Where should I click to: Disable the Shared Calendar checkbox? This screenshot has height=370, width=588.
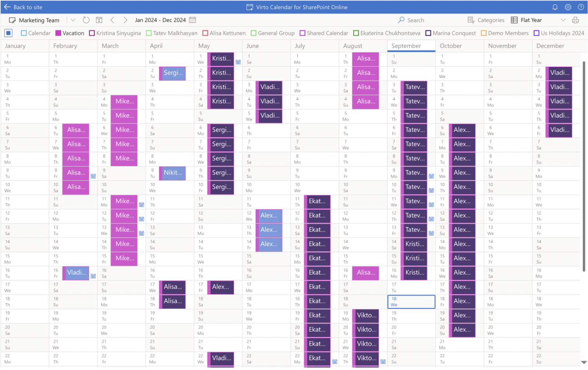point(302,33)
